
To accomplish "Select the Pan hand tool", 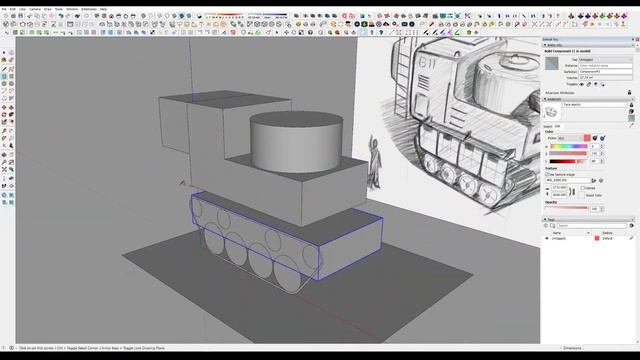I will tap(11, 155).
